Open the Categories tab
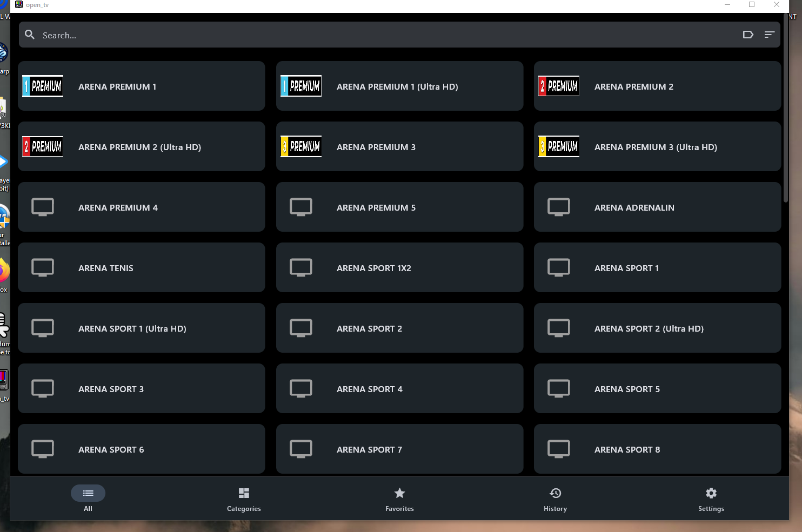 click(244, 499)
